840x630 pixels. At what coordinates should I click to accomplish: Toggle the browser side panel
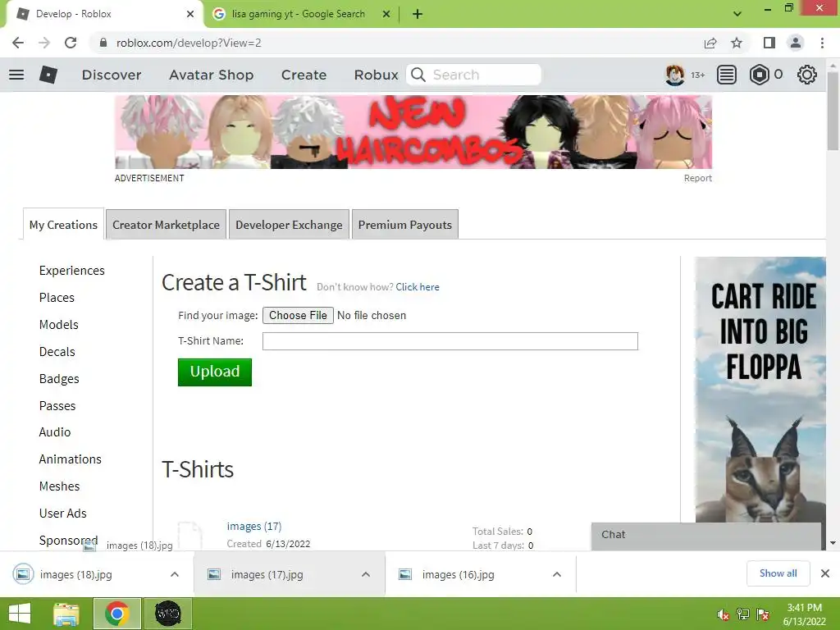[769, 43]
